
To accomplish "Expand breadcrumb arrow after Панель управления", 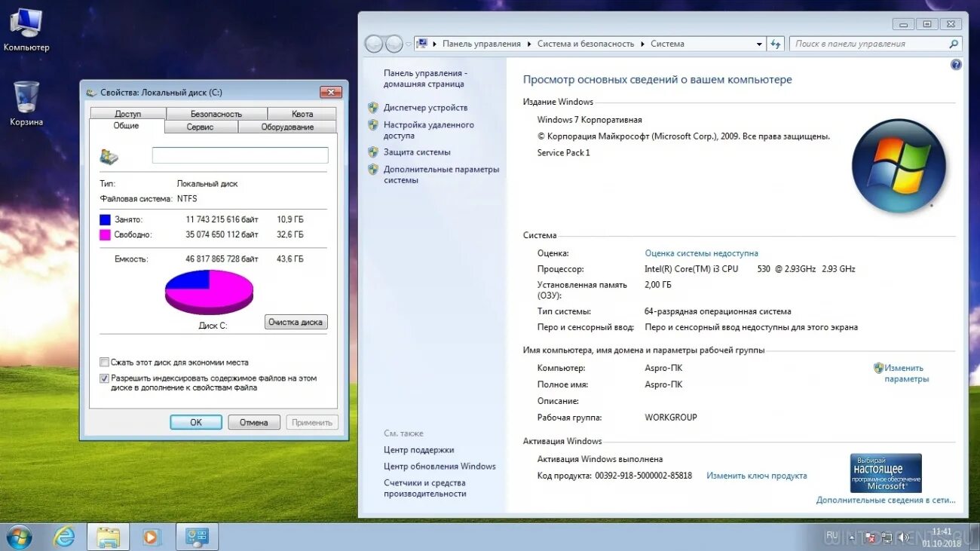I will [529, 44].
